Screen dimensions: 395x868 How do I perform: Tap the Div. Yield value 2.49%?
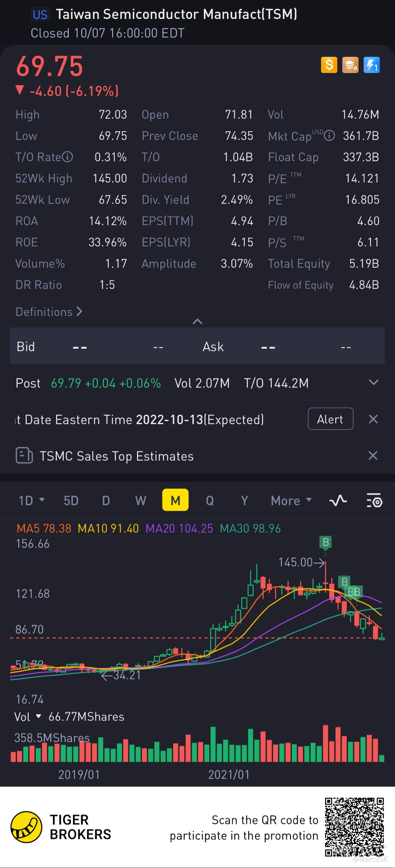[237, 200]
